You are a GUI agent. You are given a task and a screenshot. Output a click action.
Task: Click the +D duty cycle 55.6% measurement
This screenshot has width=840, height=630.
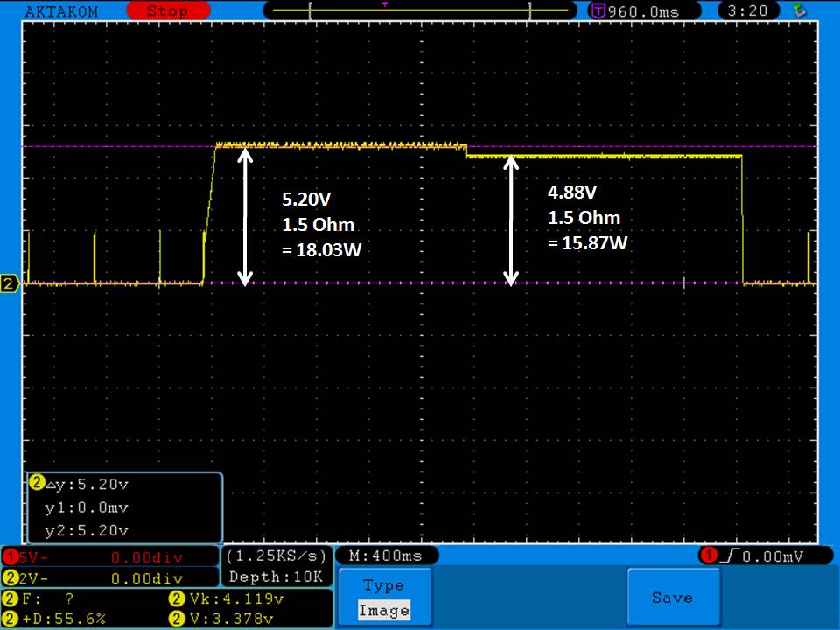point(61,619)
